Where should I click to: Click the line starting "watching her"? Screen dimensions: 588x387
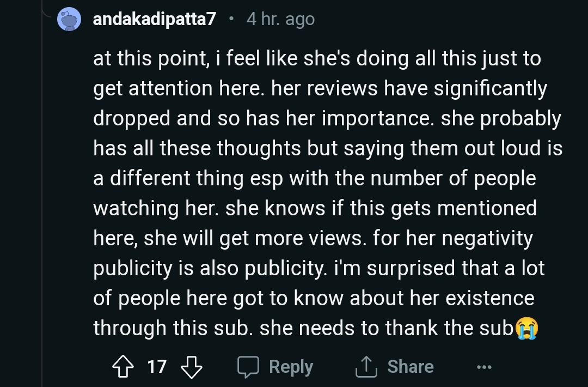[315, 208]
